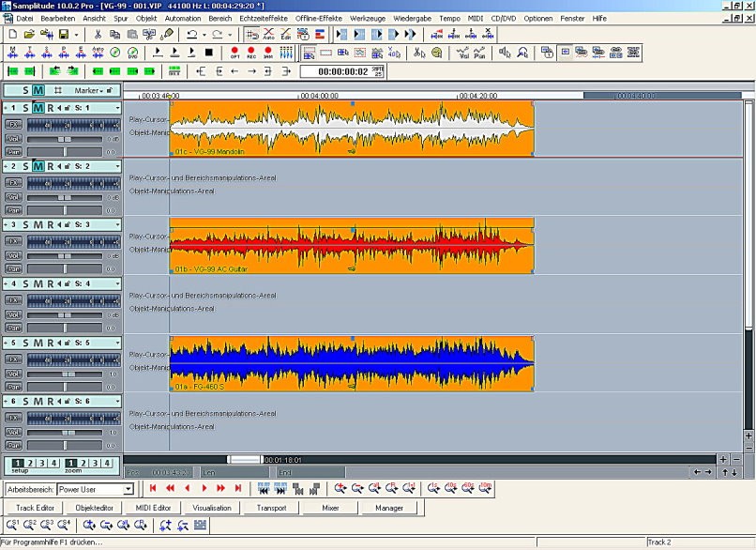
Task: Select the Pan curve mouse mode
Action: pyautogui.click(x=479, y=53)
